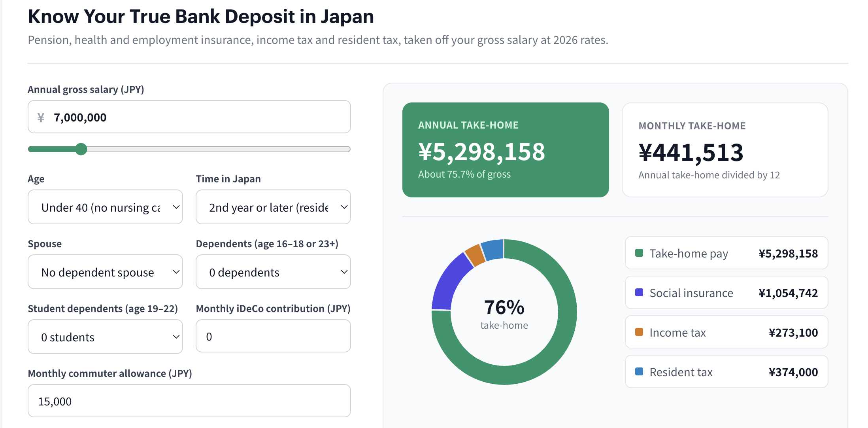Click the salary slider's green handle

pos(81,149)
